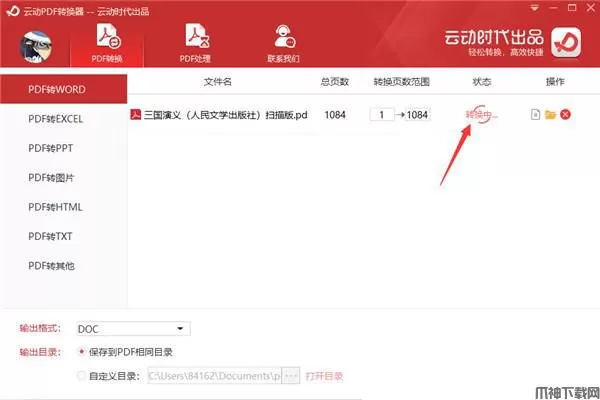This screenshot has width=600, height=400.
Task: Open the output folder icon for 三国演义
Action: coord(550,114)
